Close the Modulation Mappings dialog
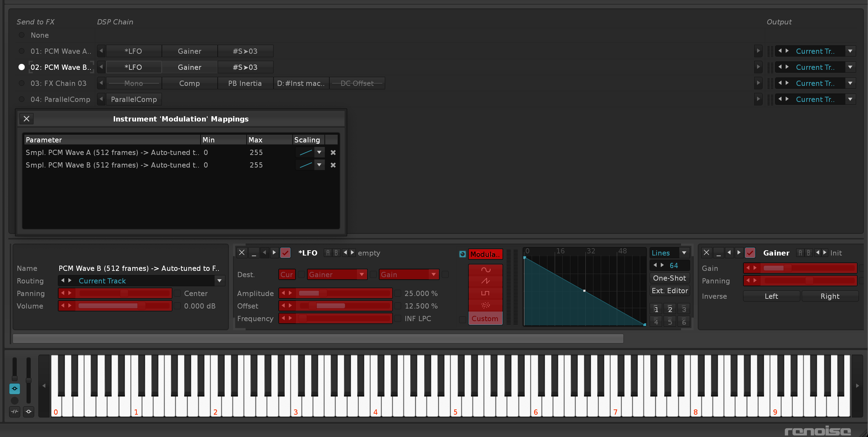Viewport: 868px width, 437px height. click(27, 119)
